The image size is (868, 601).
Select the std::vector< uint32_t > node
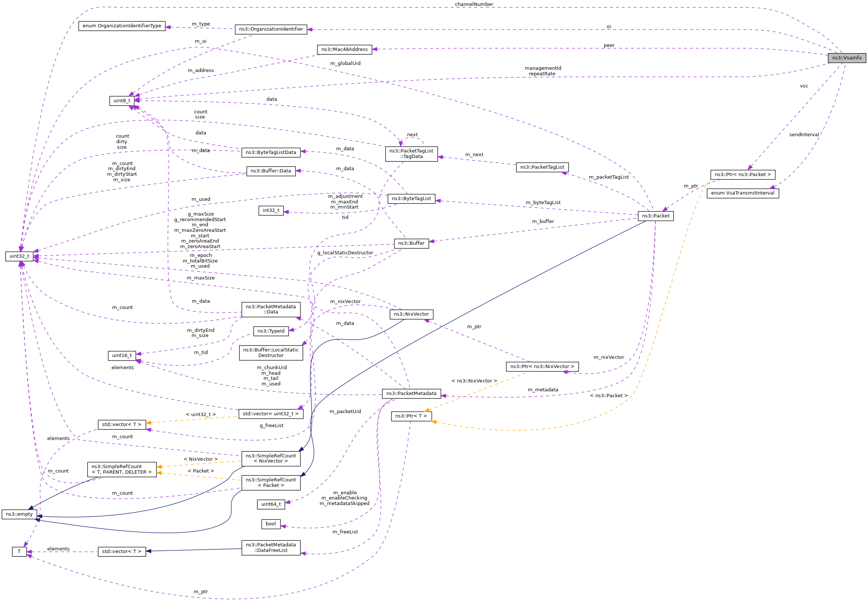click(x=271, y=414)
